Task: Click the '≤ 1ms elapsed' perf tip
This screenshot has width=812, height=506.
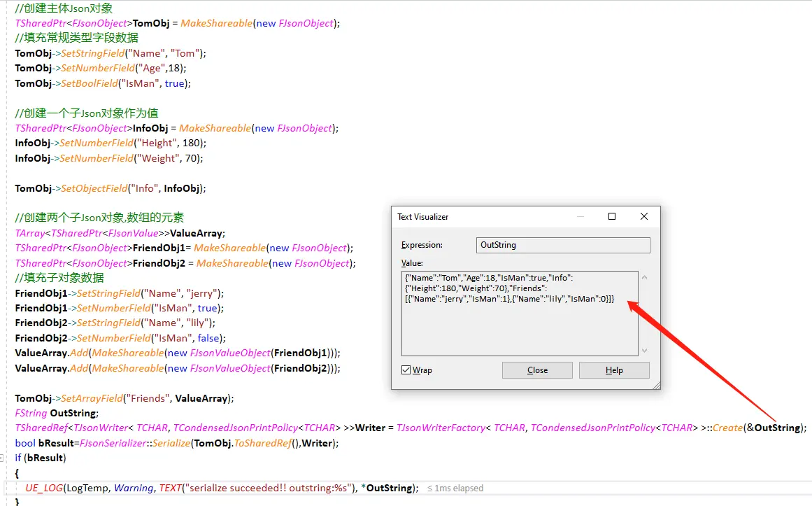Action: point(455,488)
